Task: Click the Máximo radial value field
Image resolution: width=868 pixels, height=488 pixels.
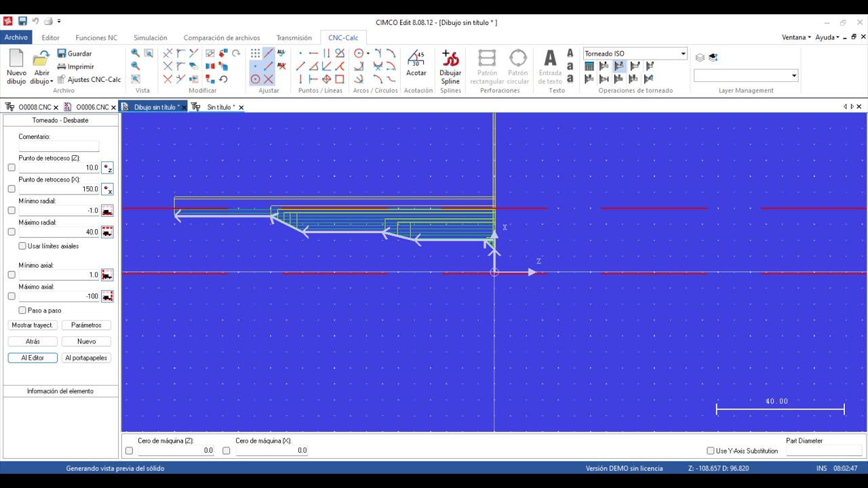Action: 59,232
